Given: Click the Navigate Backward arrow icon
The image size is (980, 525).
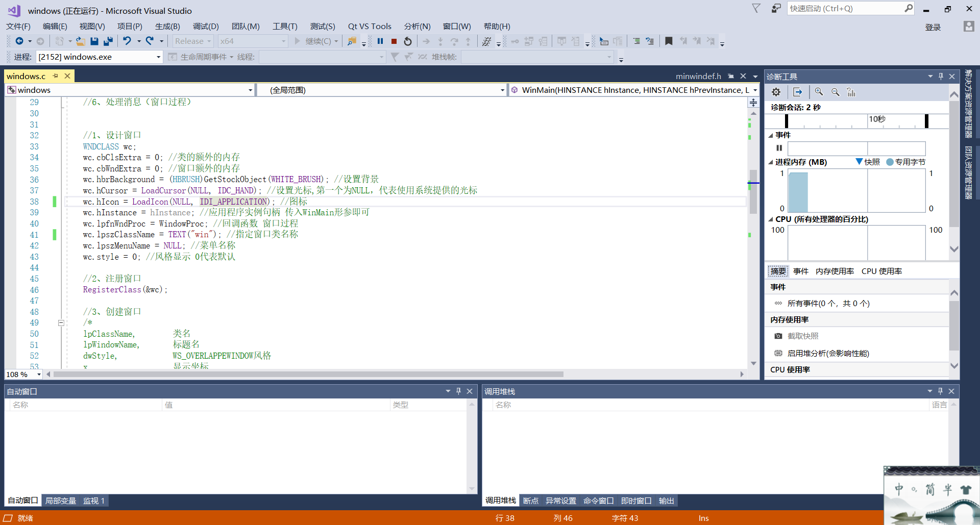Looking at the screenshot, I should [x=19, y=41].
